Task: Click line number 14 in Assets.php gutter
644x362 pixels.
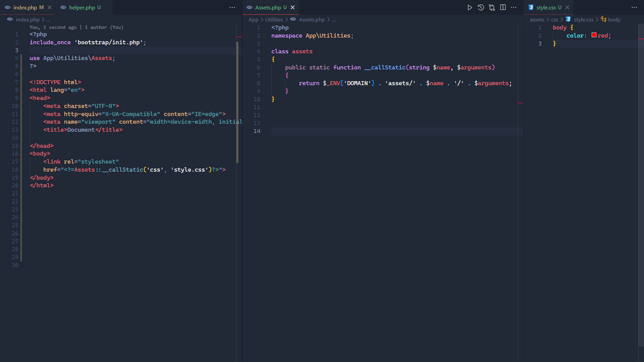Action: [257, 131]
